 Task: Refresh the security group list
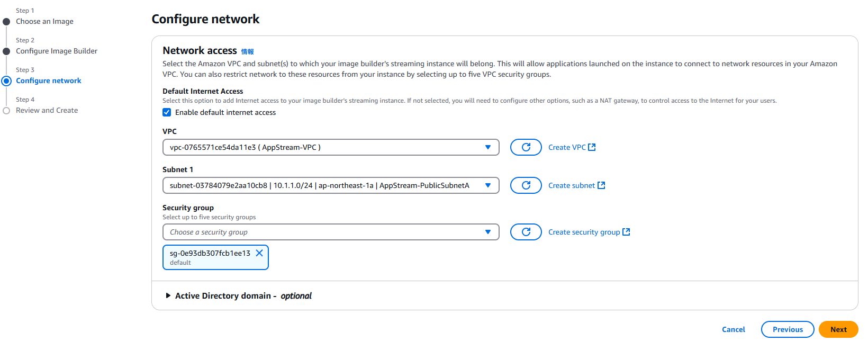click(x=526, y=232)
